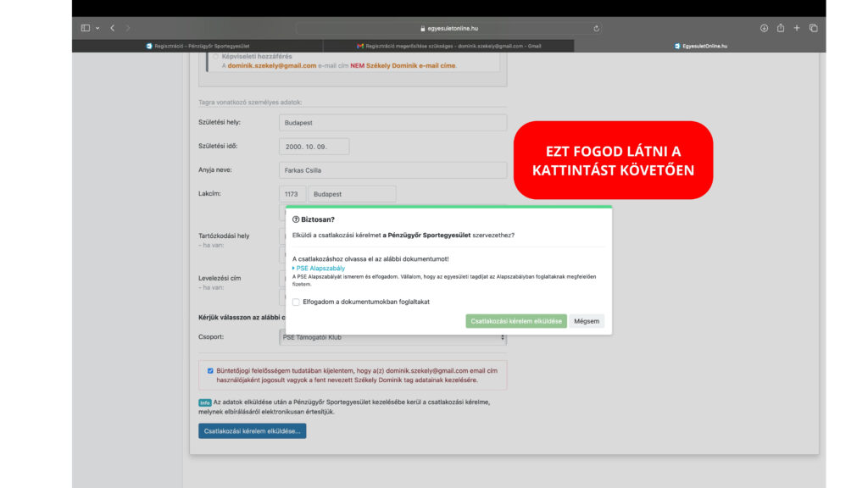The height and width of the screenshot is (488, 868).
Task: Click the Safari share icon
Action: click(781, 28)
